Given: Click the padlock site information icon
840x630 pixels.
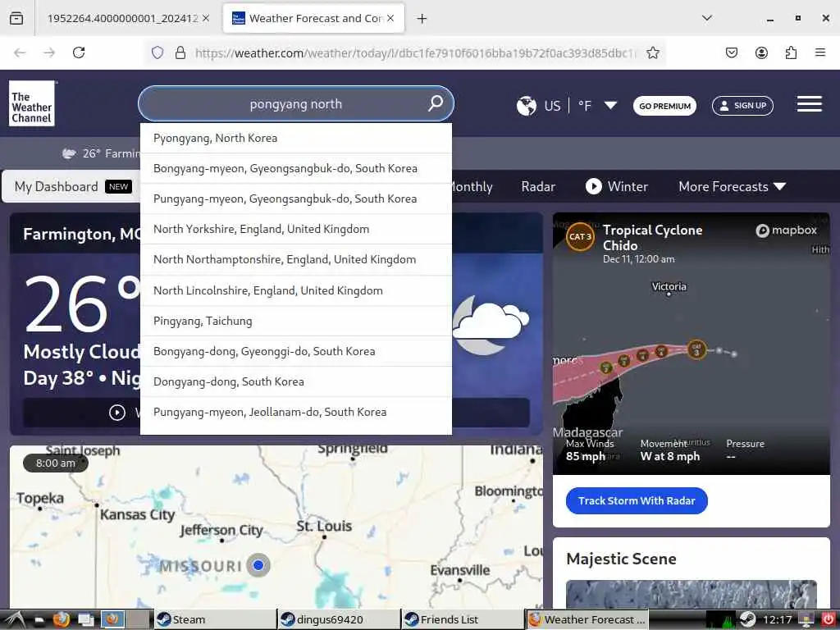Looking at the screenshot, I should tap(180, 52).
